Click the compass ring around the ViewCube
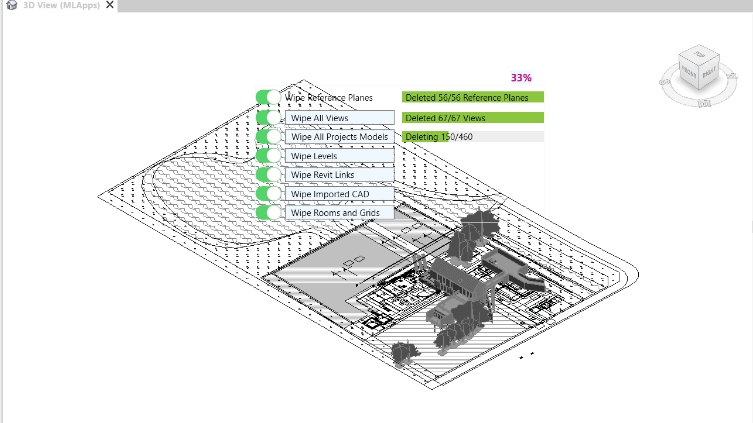Viewport: 753px width, 423px height. 670,88
